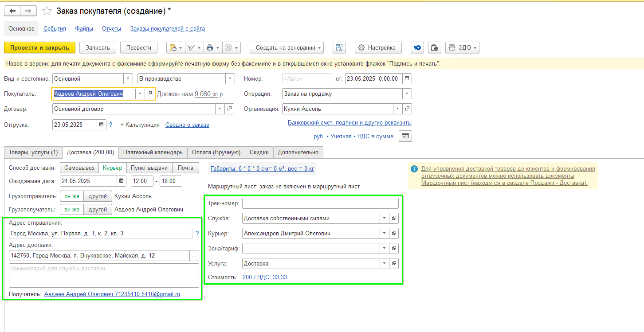Go back with left arrow button
Screen dimensions: 644x332
click(12, 11)
